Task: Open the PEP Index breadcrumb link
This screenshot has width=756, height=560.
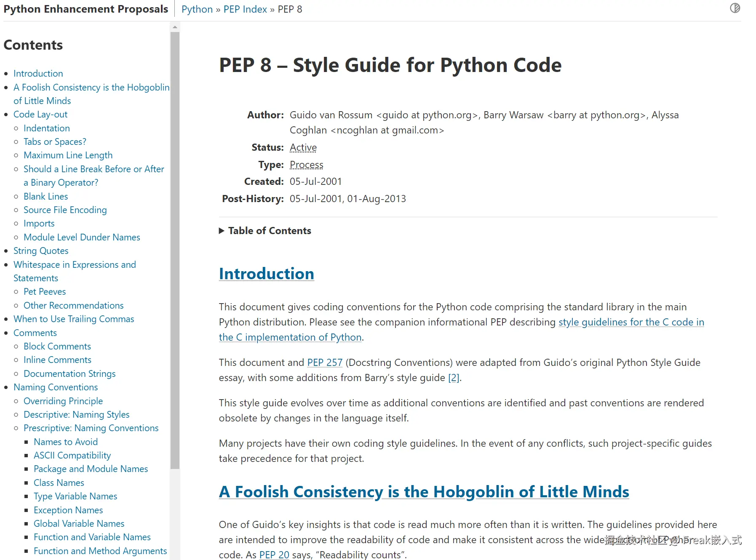Action: point(245,9)
